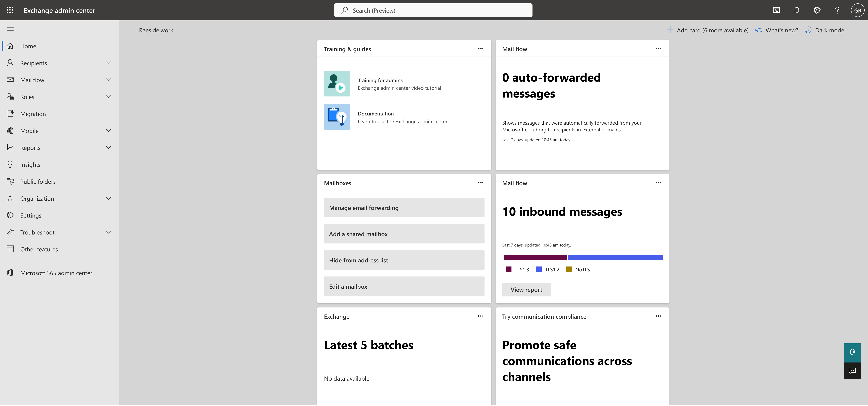Open the settings gear in header
Screen dimensions: 868x406
pos(817,10)
